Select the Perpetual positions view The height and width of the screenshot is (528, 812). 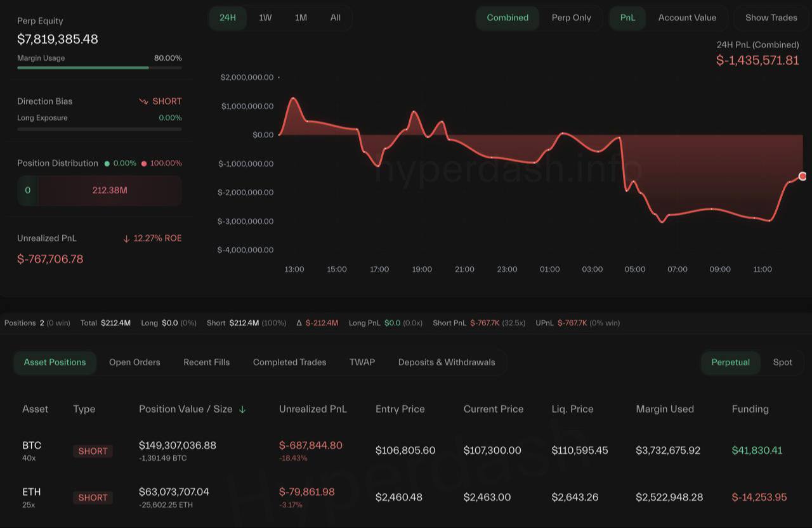[731, 363]
